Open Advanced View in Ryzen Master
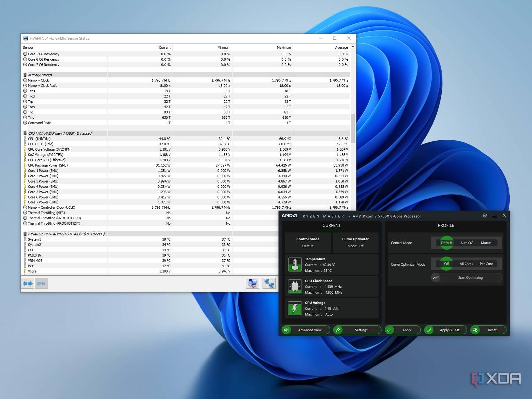 click(x=306, y=330)
